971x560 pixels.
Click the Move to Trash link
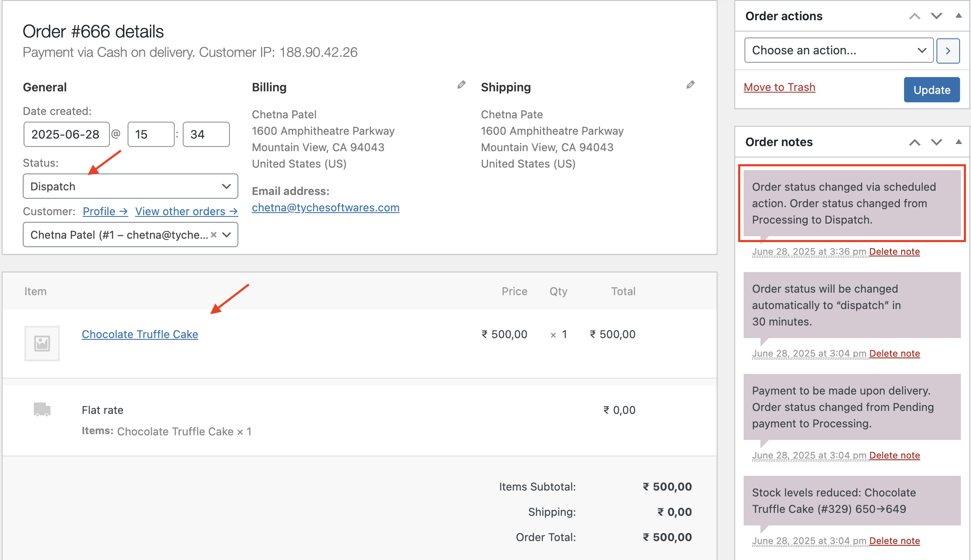pos(779,87)
